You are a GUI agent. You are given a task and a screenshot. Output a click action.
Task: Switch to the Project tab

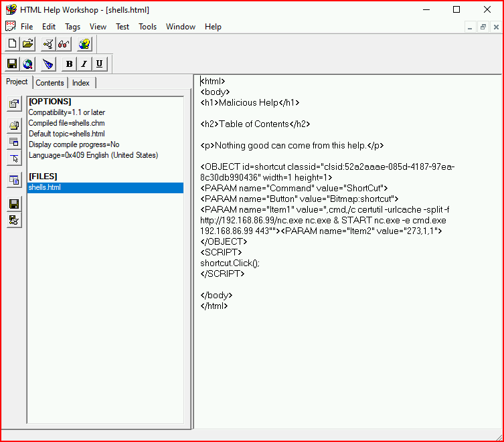click(17, 82)
